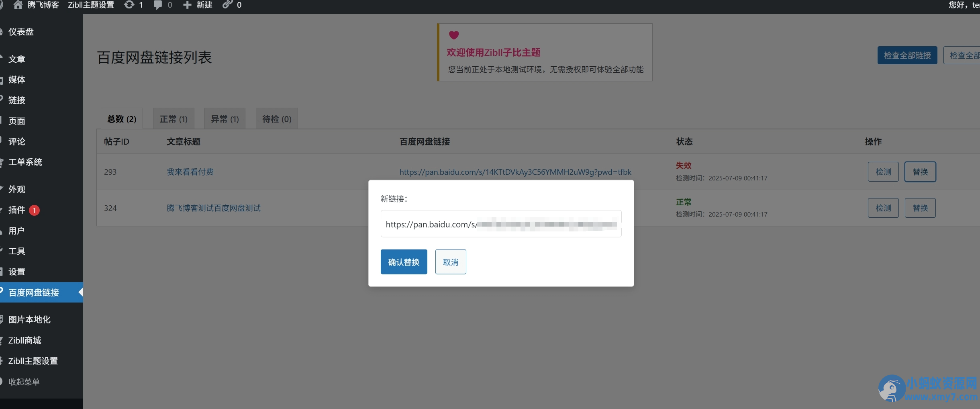
Task: Collapse the sidebar with 收起菜单
Action: point(24,382)
